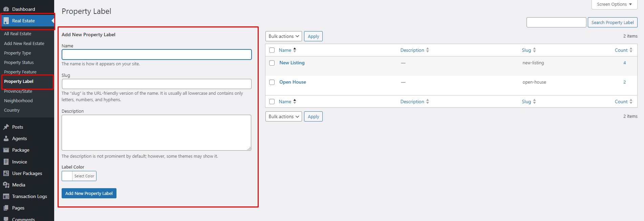Click the Posts pushpin icon
Viewport: 644px width, 221px height.
click(x=6, y=127)
